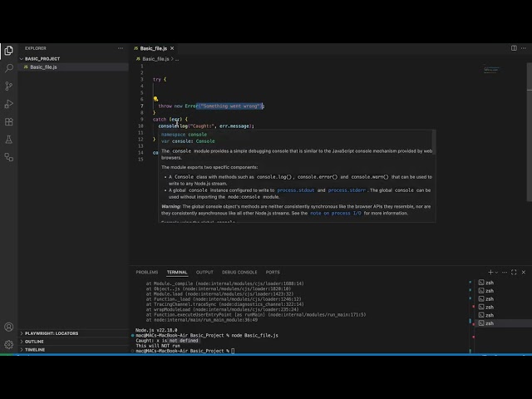
Task: Expand the Outline section
Action: click(x=34, y=342)
